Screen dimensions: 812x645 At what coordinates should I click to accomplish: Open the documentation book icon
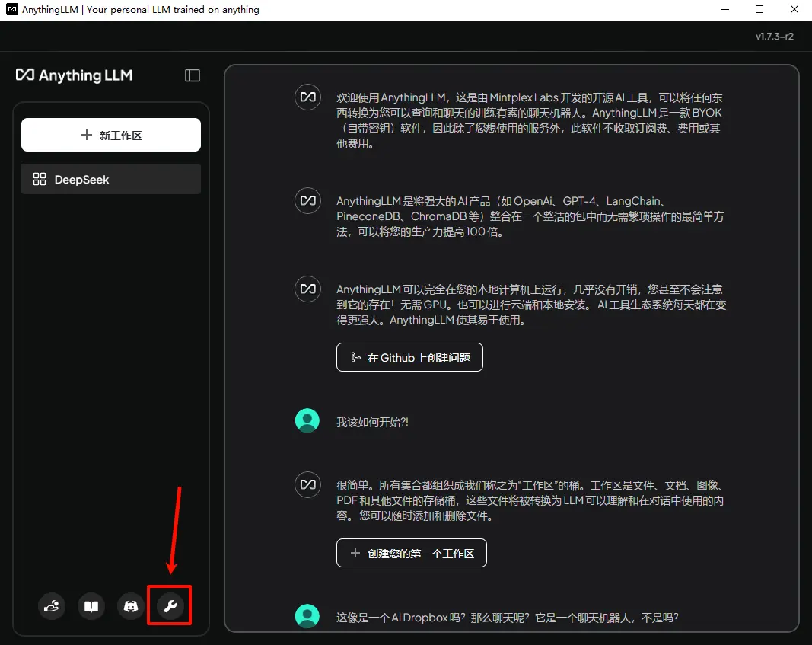91,605
